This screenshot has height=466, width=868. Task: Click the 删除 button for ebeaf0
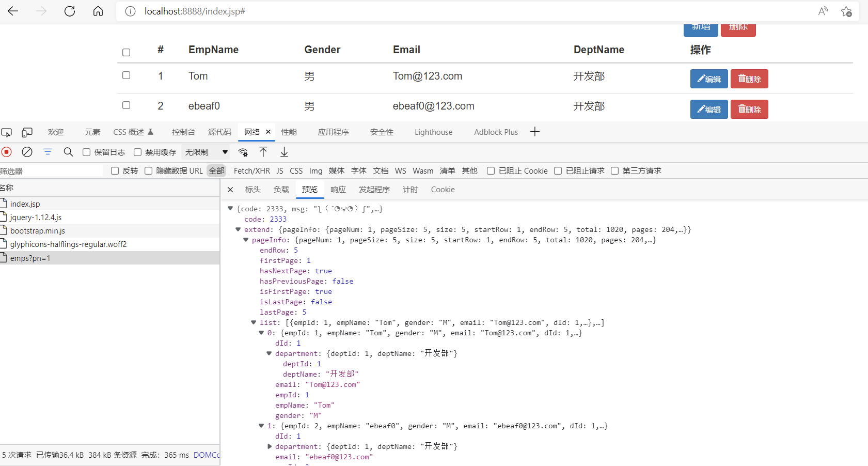[749, 109]
